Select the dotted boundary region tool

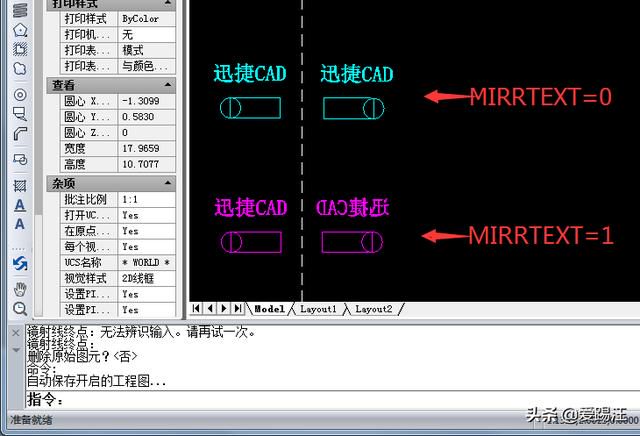20,49
